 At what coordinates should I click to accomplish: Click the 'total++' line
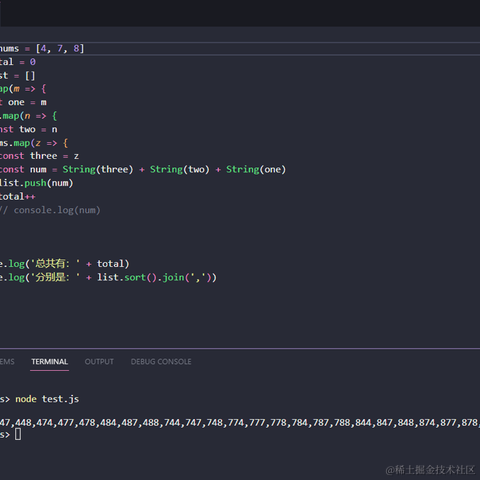18,197
